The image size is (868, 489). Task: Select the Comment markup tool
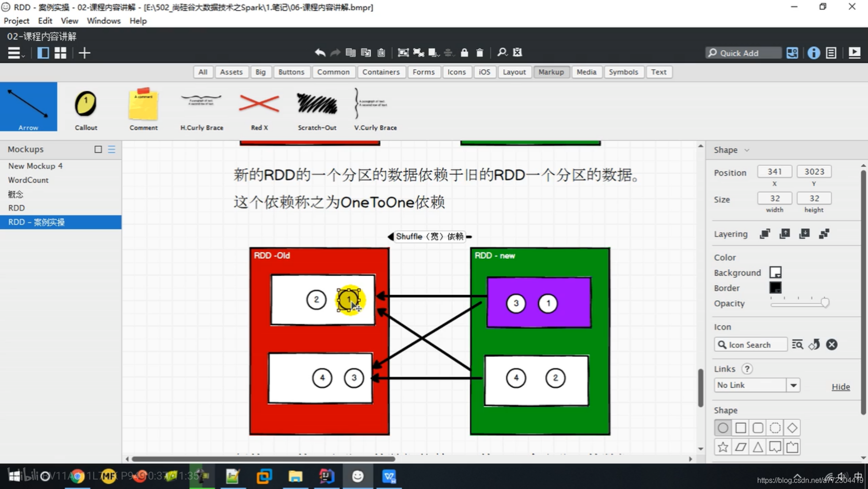[144, 108]
